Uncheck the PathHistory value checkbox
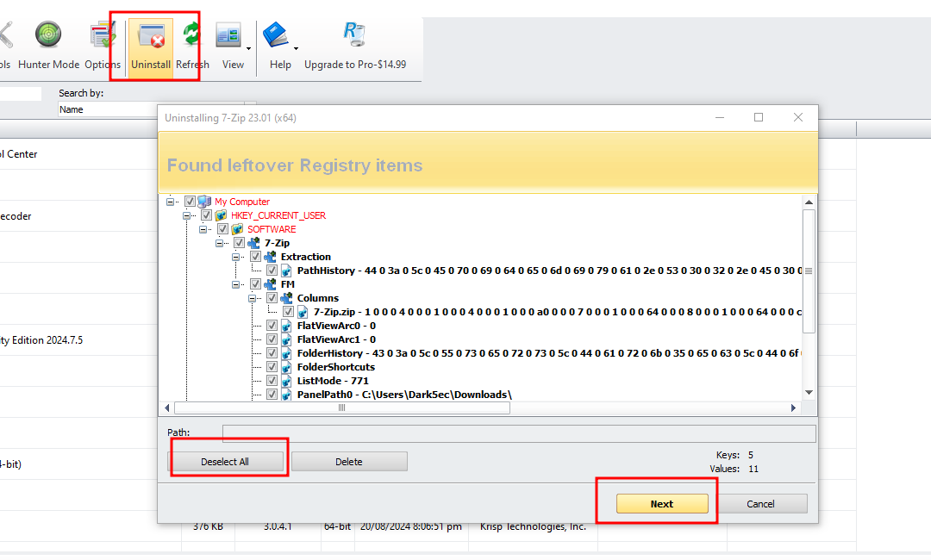 point(272,271)
